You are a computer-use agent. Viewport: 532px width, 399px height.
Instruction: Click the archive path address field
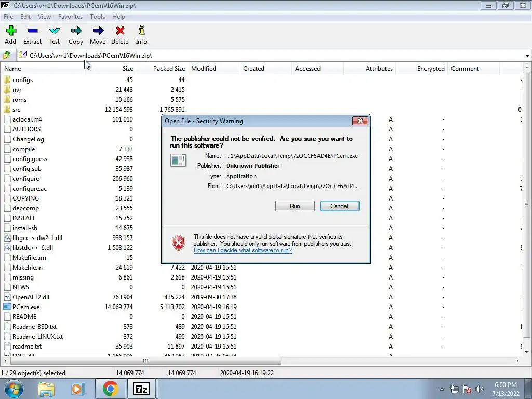click(x=270, y=55)
